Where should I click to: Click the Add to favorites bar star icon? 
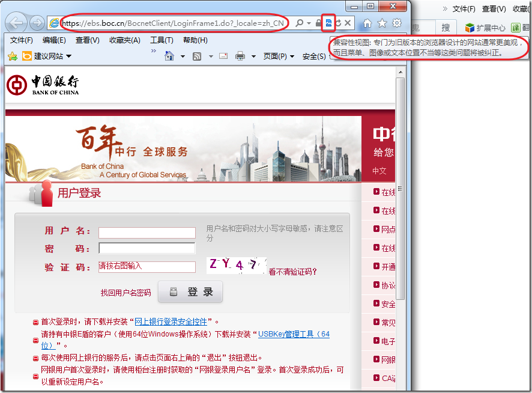pyautogui.click(x=13, y=56)
